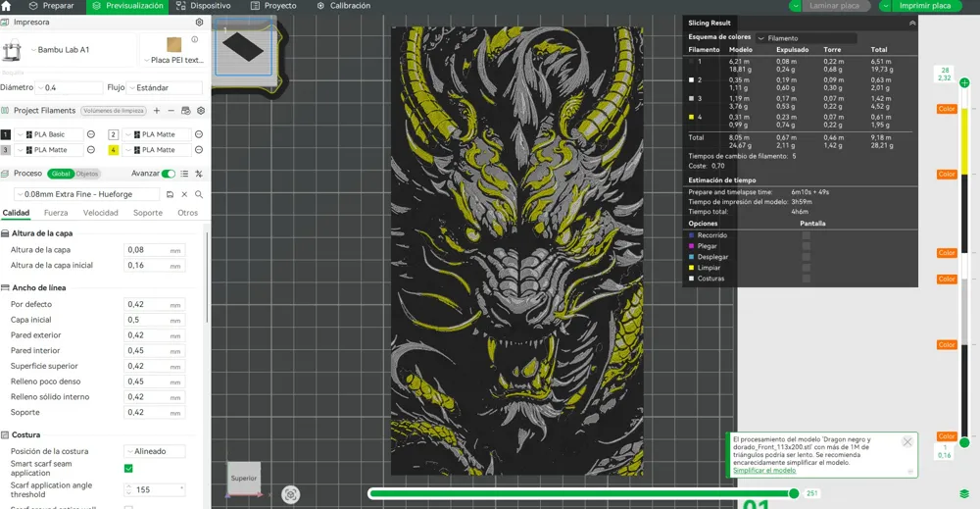Enable Recorrido display checkbox
The width and height of the screenshot is (980, 509).
[807, 235]
